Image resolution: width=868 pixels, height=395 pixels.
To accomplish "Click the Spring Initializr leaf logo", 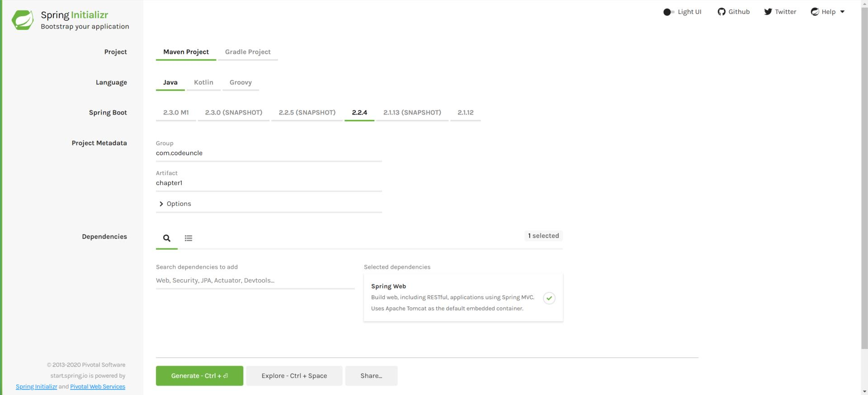I will 23,20.
